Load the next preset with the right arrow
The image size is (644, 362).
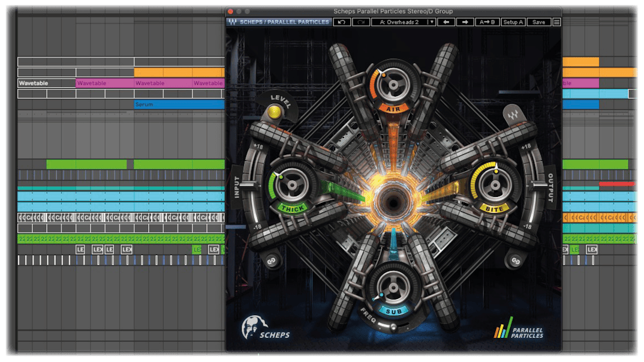click(465, 22)
